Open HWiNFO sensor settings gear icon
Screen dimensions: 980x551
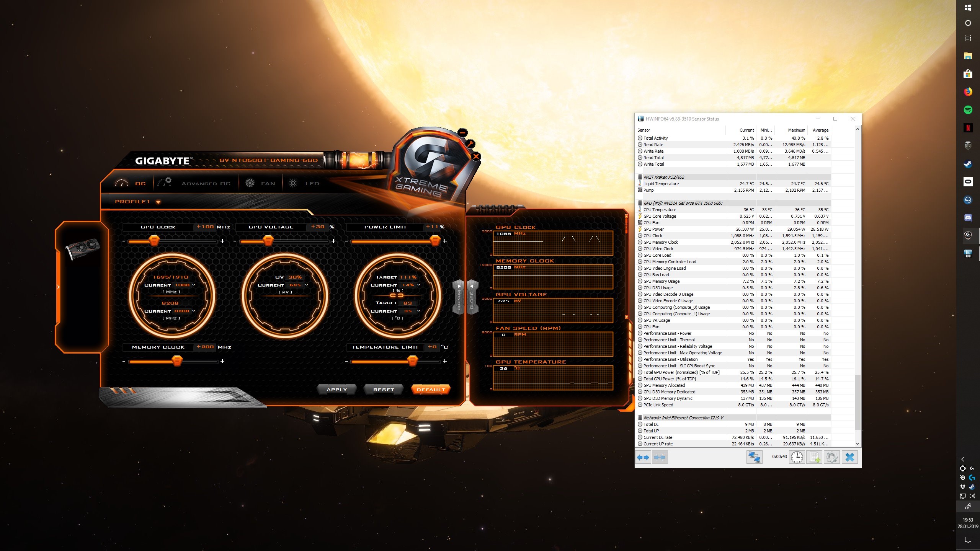[x=831, y=457]
